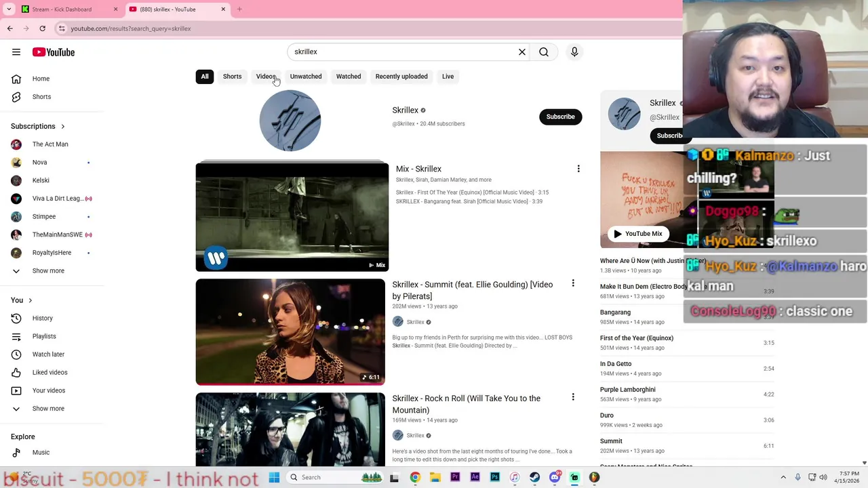
Task: Click the YouTube logo
Action: coord(53,52)
